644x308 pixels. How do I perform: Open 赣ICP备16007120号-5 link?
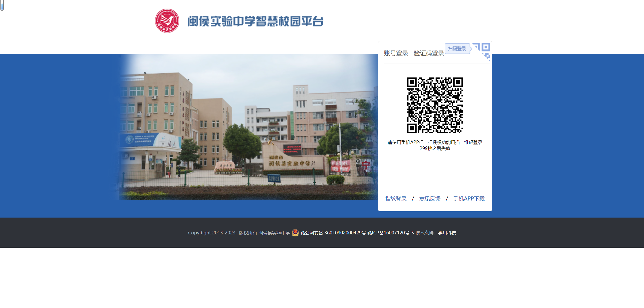[x=390, y=233]
